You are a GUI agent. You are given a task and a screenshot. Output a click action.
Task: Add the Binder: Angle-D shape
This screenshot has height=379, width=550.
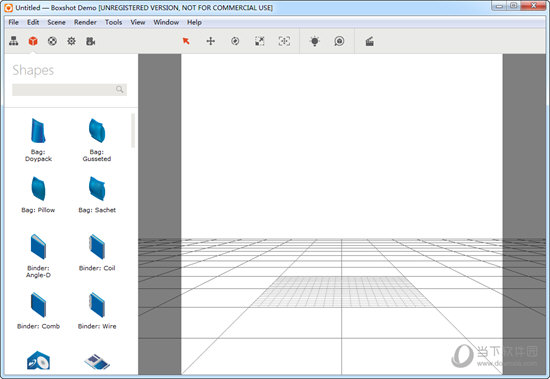[x=38, y=256]
